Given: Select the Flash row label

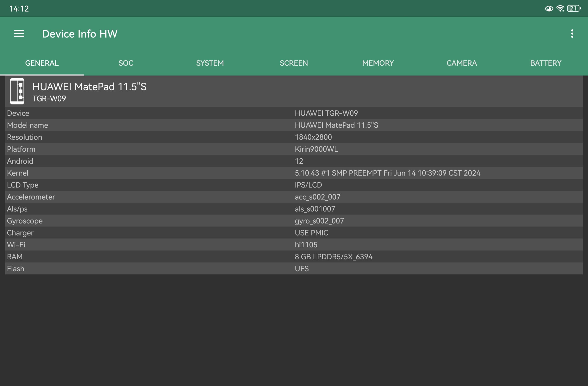Looking at the screenshot, I should pyautogui.click(x=16, y=269).
